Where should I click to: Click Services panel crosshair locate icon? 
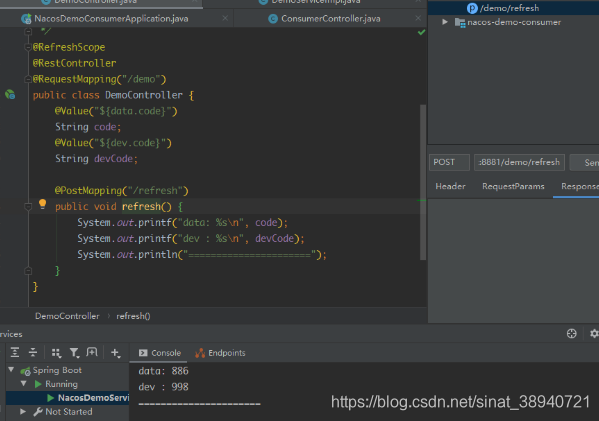pyautogui.click(x=571, y=334)
